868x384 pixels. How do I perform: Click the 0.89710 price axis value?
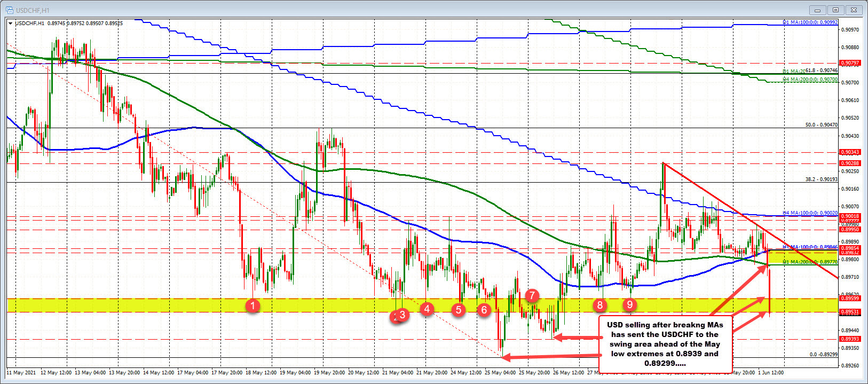pos(850,277)
